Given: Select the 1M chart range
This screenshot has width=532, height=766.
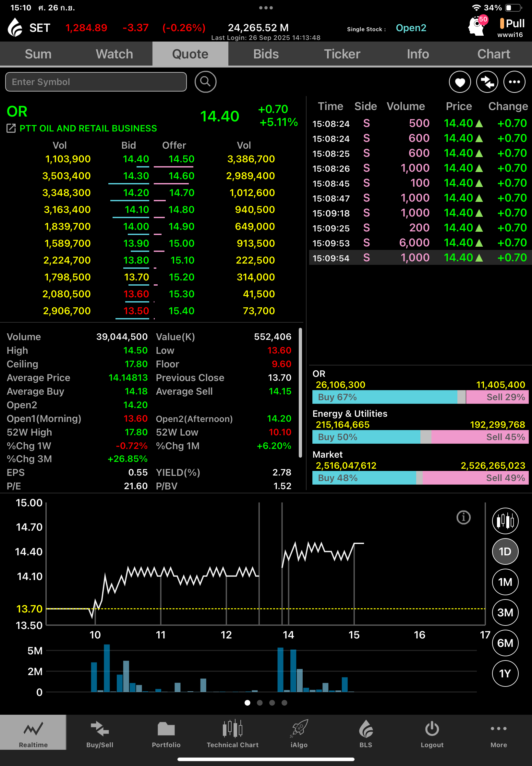Looking at the screenshot, I should [505, 582].
